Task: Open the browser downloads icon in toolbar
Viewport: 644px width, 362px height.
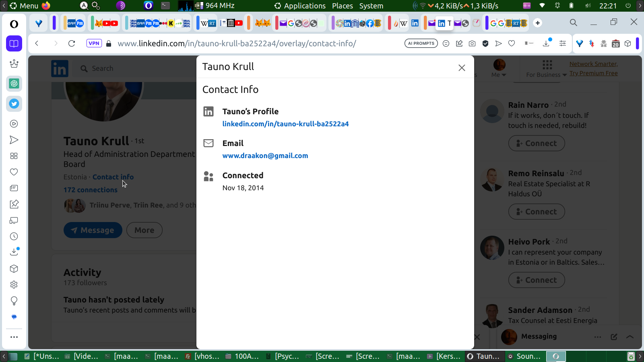Action: (x=546, y=43)
